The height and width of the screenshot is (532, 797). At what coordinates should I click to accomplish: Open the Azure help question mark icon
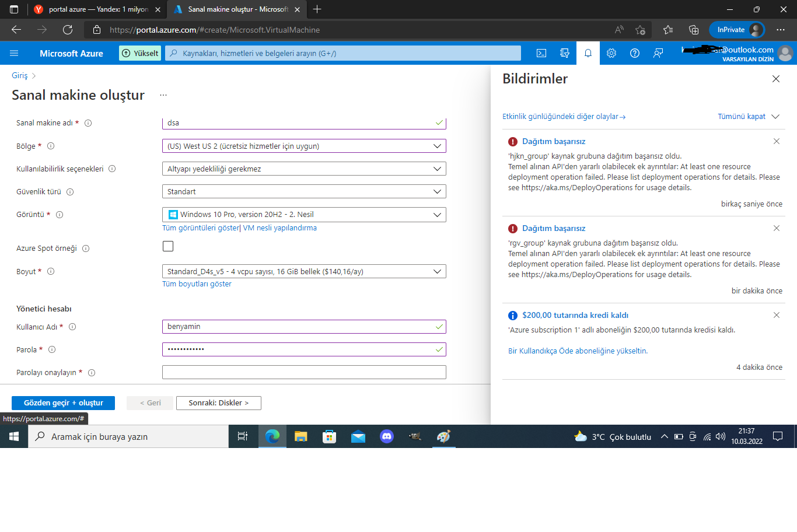click(635, 53)
